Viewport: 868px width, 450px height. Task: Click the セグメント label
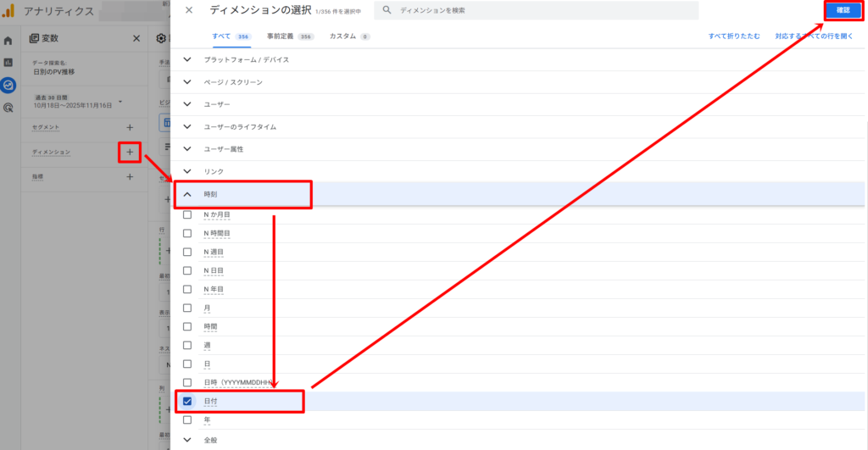(46, 127)
